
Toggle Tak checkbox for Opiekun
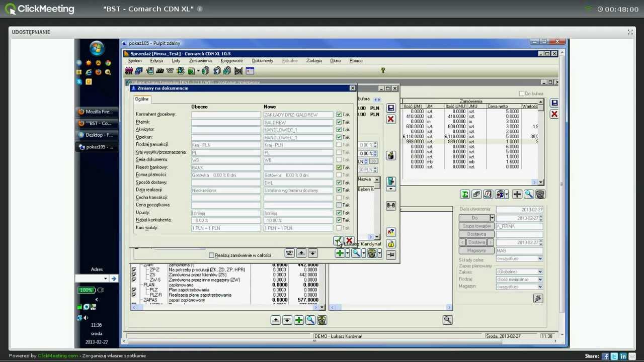339,137
